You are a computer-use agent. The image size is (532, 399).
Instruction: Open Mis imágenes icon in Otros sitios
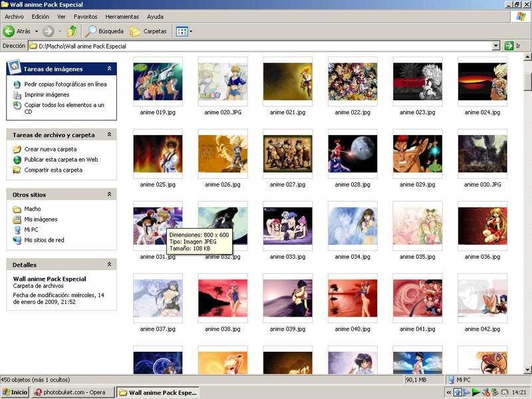(17, 219)
